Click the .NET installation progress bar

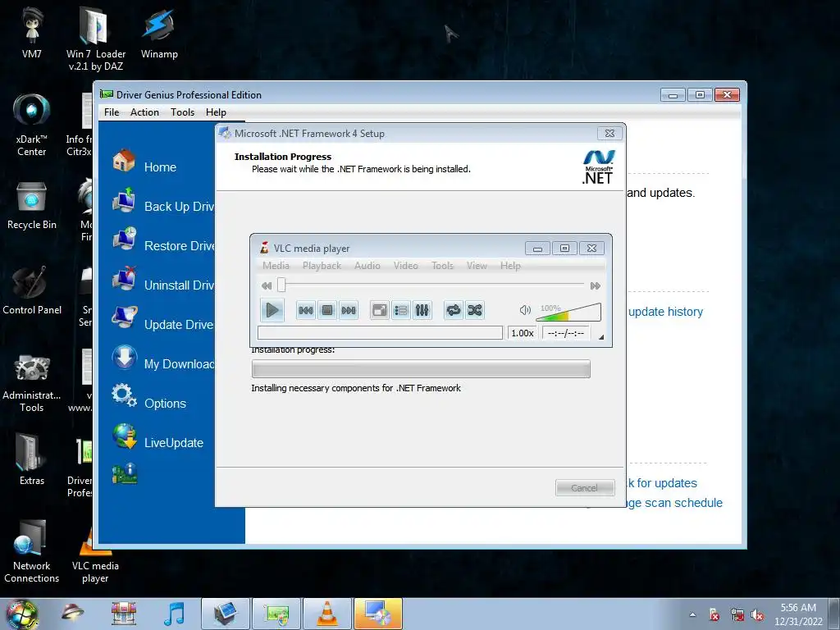[421, 369]
